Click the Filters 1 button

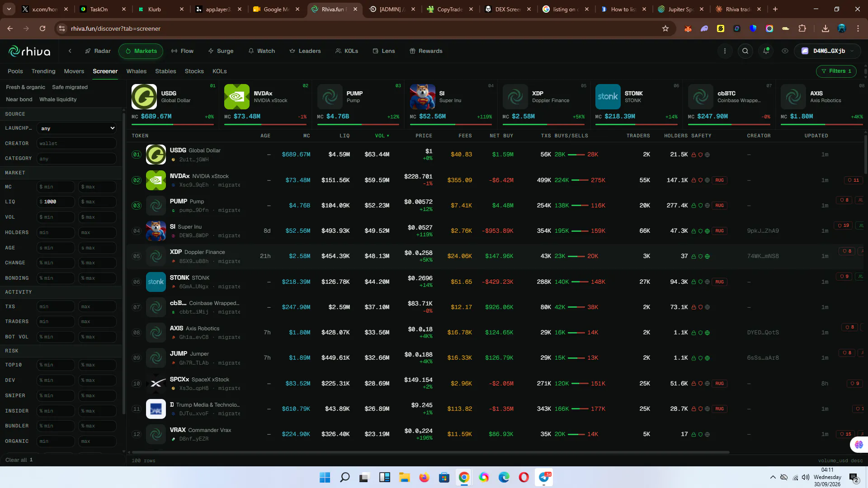(x=836, y=71)
